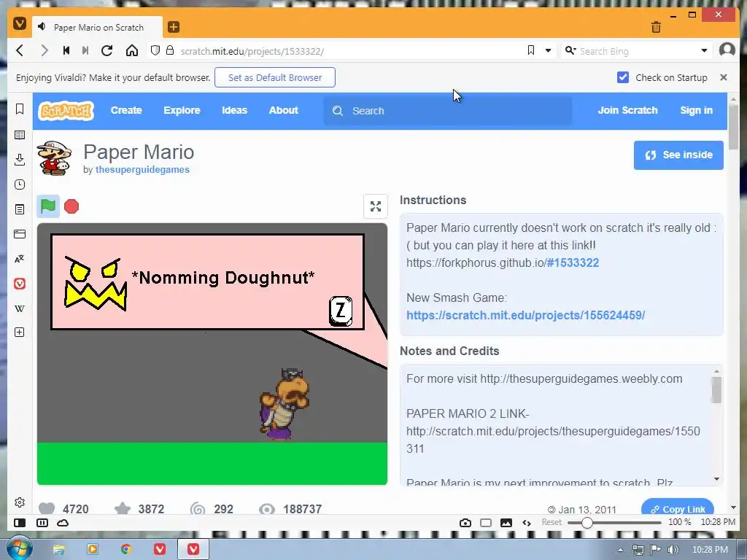Click Sign in on Scratch

point(696,111)
